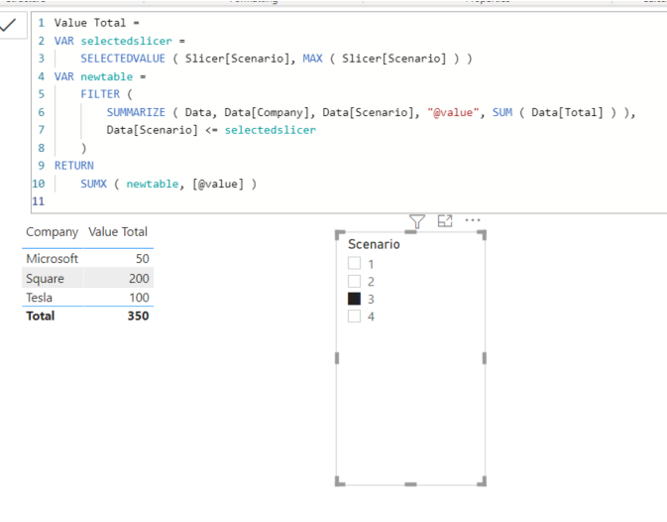Place cursor on Value Total measure name

point(90,23)
